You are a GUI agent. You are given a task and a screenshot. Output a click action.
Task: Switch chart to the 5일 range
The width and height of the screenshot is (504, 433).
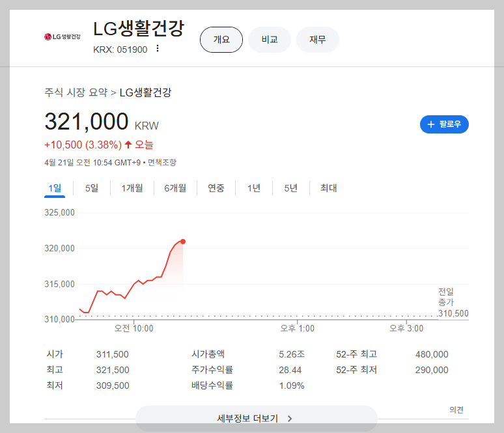tap(92, 188)
